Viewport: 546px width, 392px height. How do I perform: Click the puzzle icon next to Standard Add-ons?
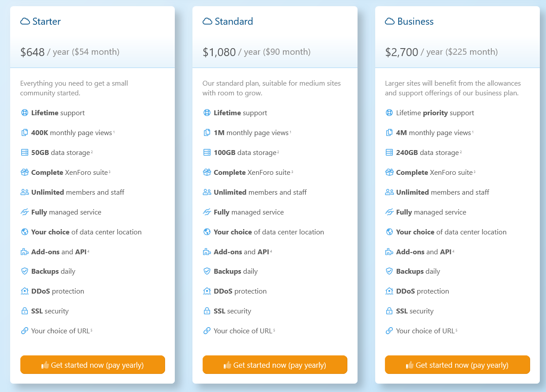[x=207, y=252]
